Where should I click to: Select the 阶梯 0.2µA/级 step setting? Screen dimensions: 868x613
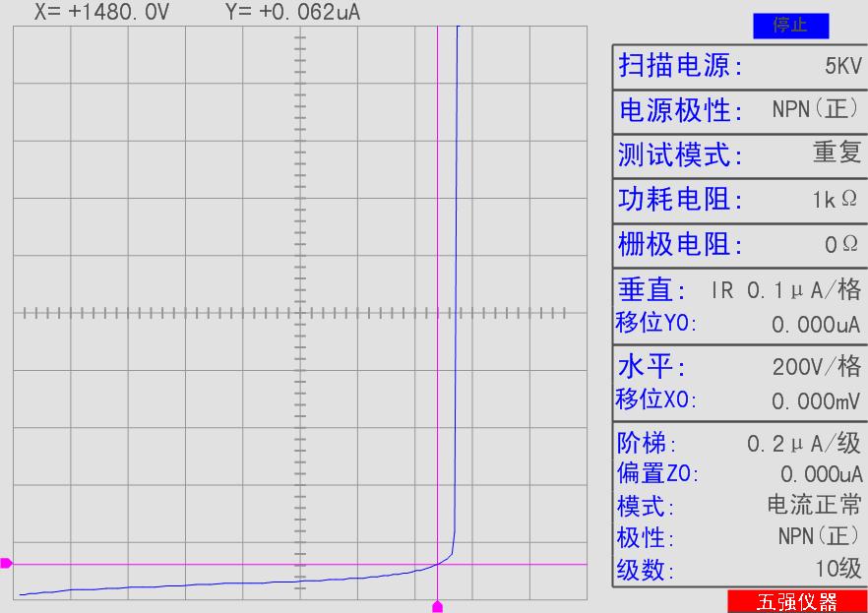click(x=739, y=443)
